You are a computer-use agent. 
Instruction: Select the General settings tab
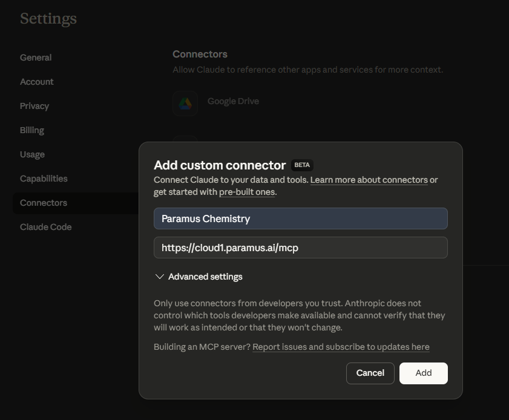tap(35, 57)
